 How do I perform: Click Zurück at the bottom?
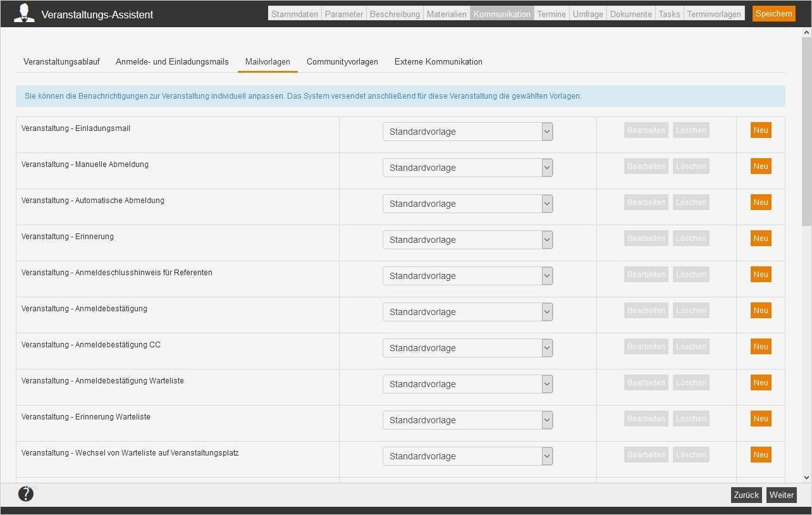(746, 495)
